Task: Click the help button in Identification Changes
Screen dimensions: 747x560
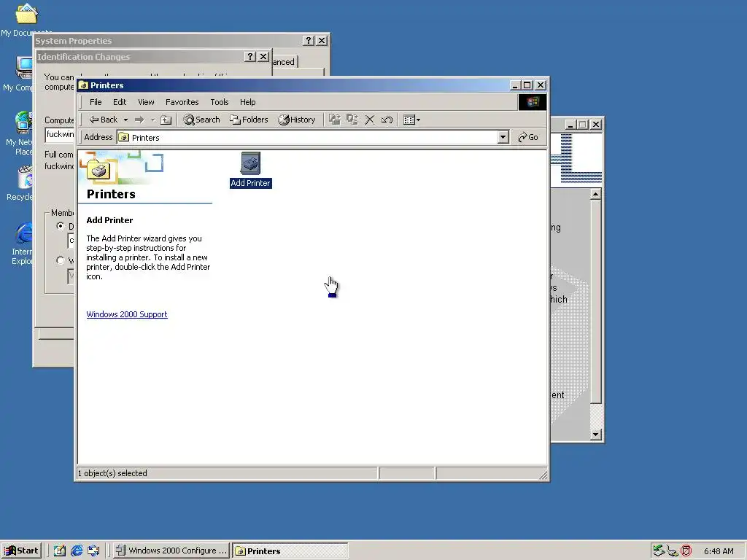Action: 250,57
